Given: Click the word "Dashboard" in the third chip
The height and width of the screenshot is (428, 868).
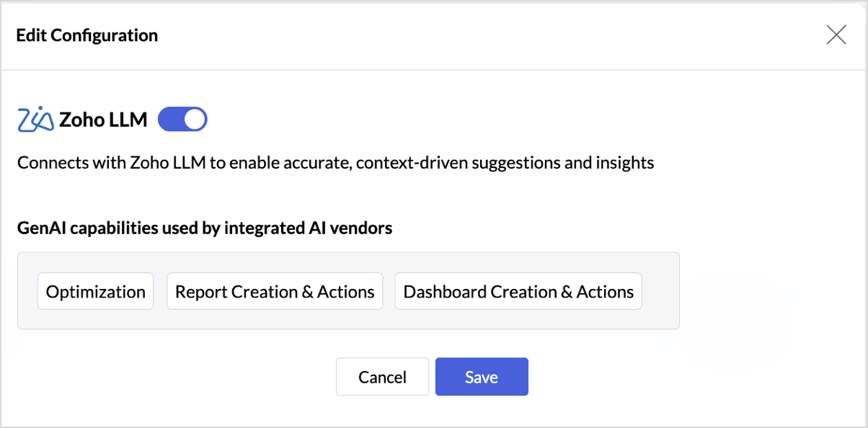Looking at the screenshot, I should (x=445, y=292).
